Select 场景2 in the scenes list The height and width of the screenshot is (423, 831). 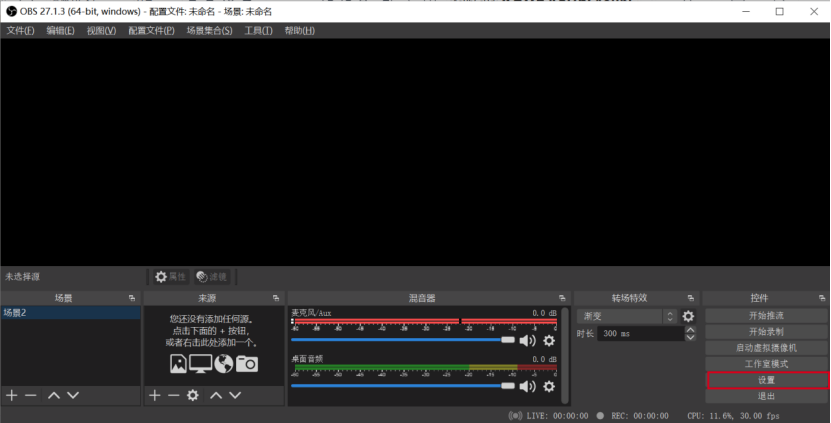[x=70, y=313]
